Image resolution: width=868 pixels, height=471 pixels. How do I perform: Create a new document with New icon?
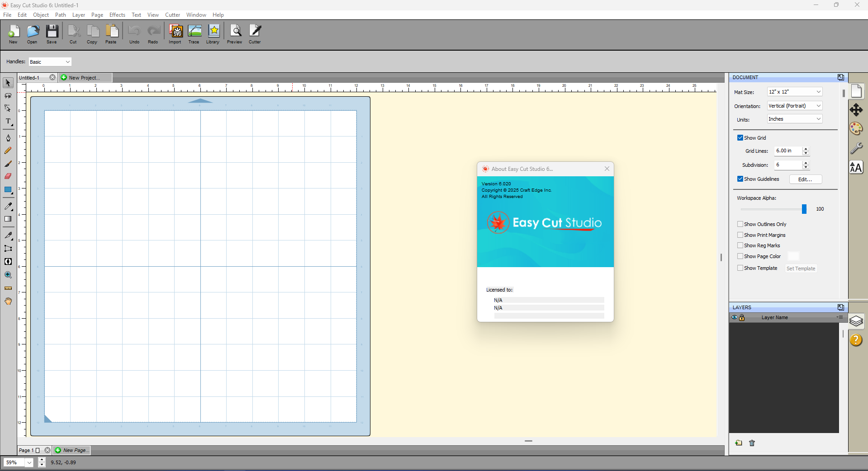coord(13,34)
